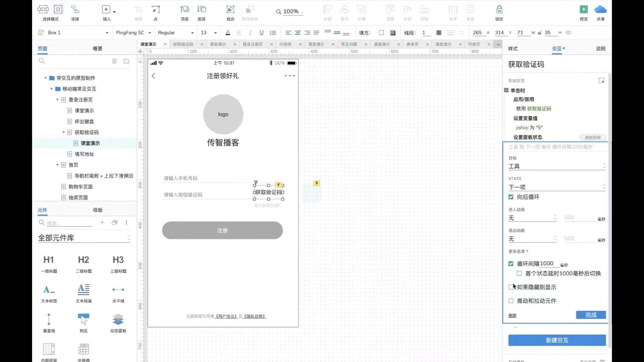Image resolution: width=644 pixels, height=362 pixels.
Task: Click the Send to Back (底层) icon
Action: pos(201,10)
